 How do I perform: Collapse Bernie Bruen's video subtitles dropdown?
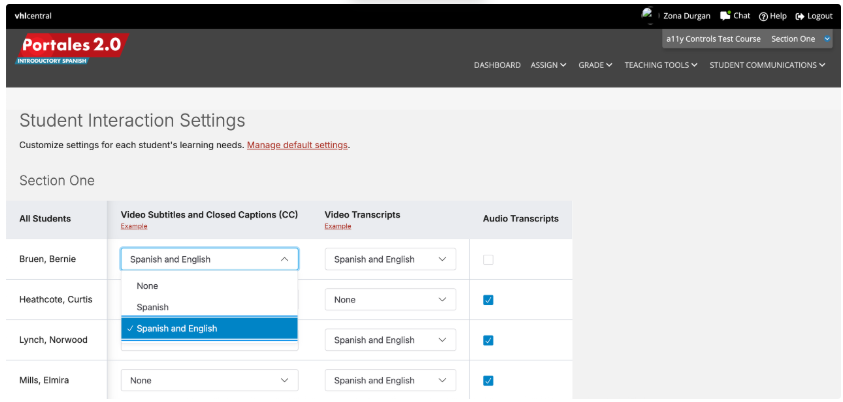point(210,259)
